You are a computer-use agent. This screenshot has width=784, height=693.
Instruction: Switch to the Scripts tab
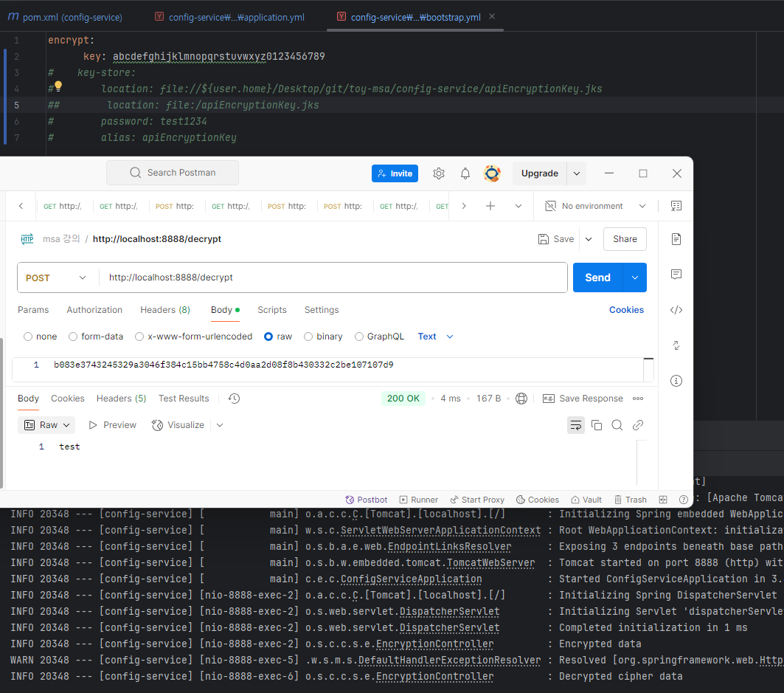272,310
